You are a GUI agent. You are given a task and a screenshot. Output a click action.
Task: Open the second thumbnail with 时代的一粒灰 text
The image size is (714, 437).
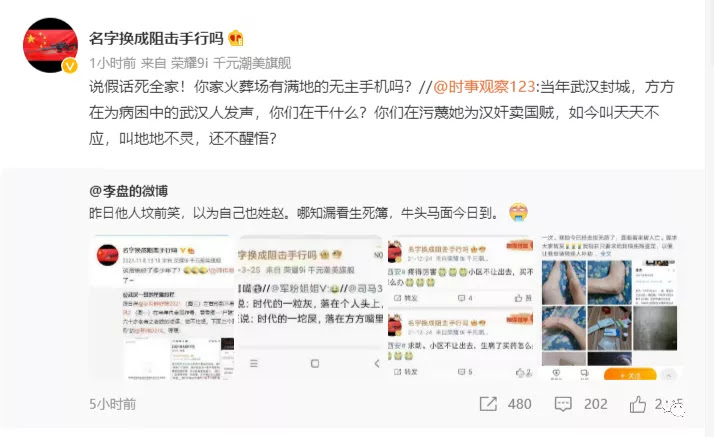(x=310, y=308)
